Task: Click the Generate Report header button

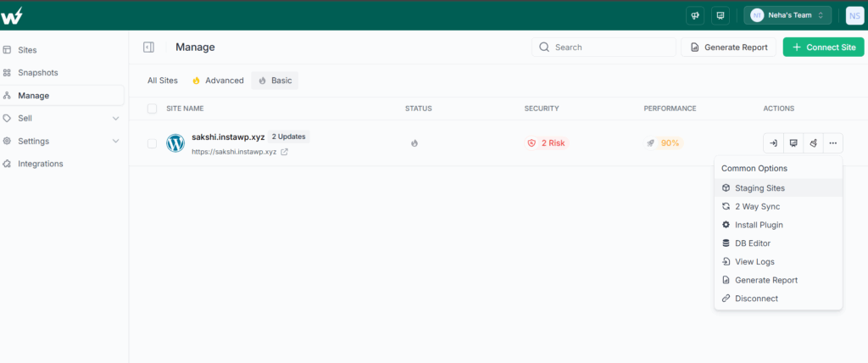Action: 728,47
